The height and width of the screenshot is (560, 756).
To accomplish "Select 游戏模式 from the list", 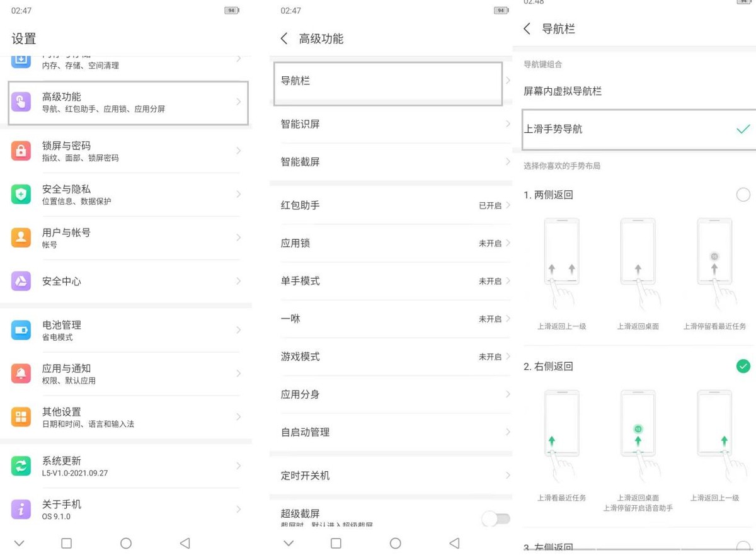I will [391, 357].
